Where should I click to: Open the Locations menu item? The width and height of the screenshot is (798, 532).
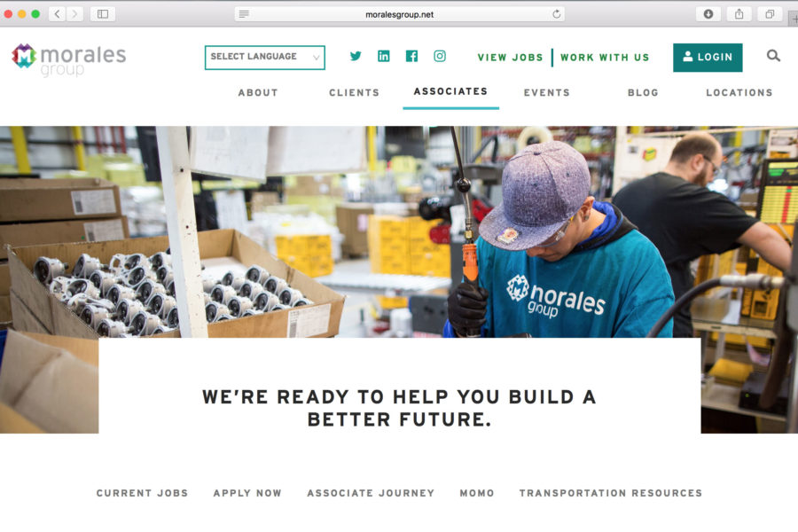[739, 92]
